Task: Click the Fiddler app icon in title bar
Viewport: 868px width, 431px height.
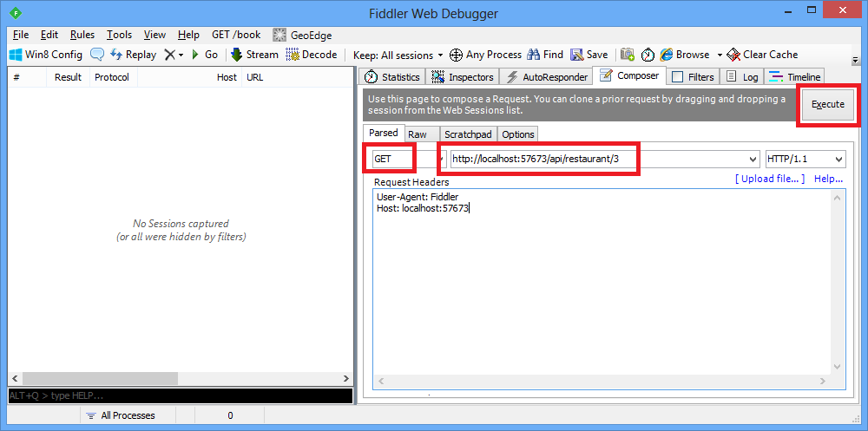Action: point(17,13)
